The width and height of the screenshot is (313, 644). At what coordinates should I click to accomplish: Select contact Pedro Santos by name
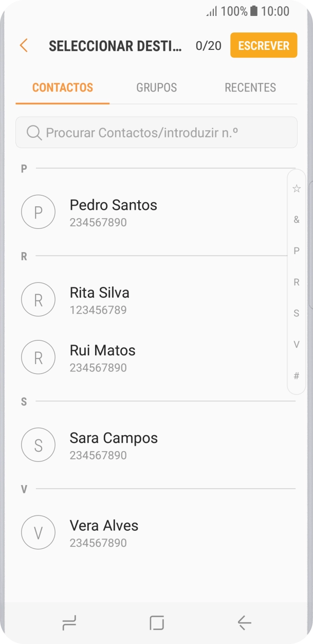(114, 205)
